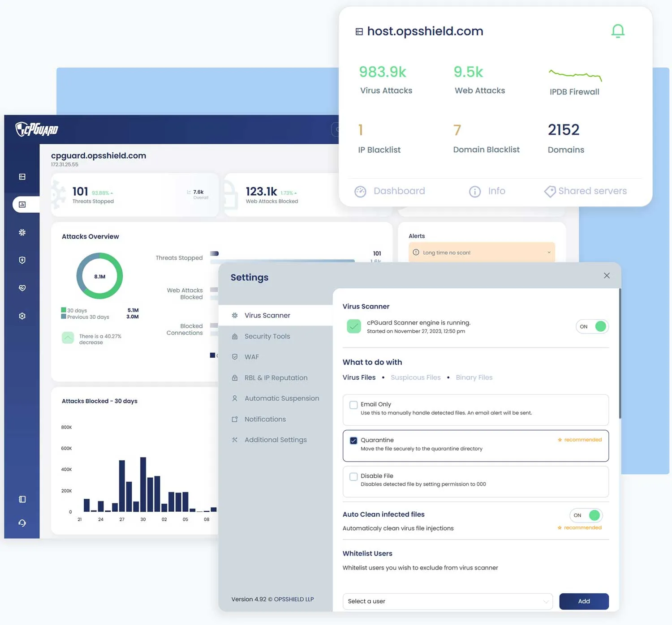Click the RBL & IP Reputation lock icon
Screen dimensions: 672x625
tap(235, 378)
